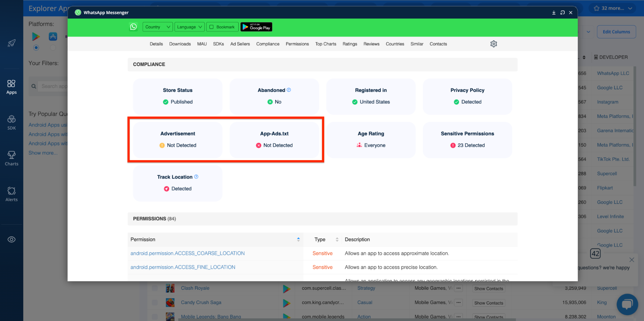Click the Google Play icon in the Clash Royale row
The height and width of the screenshot is (321, 644).
(x=286, y=288)
